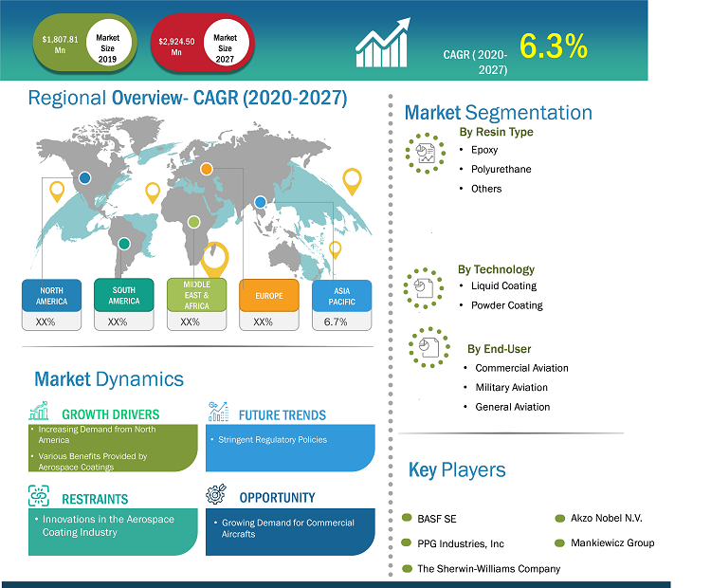Click the green Africa map dot

click(193, 222)
